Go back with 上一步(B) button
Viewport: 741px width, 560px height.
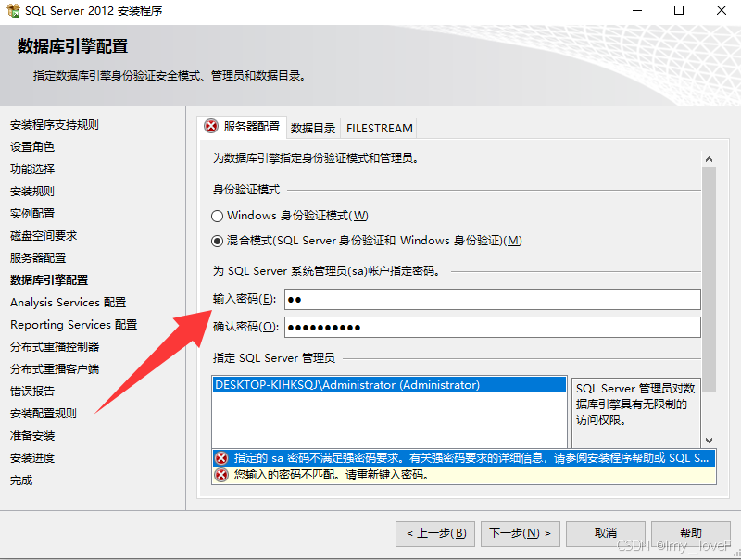coord(435,533)
